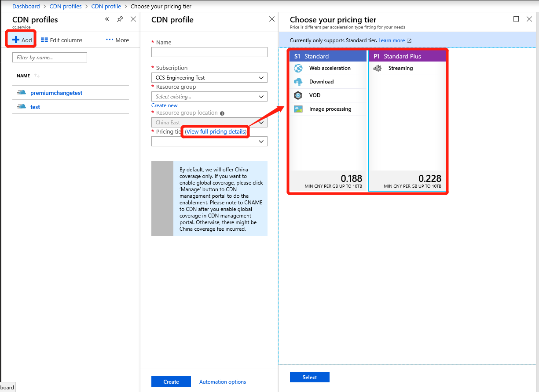Click Resource group location info icon
Image resolution: width=539 pixels, height=392 pixels.
pos(222,113)
